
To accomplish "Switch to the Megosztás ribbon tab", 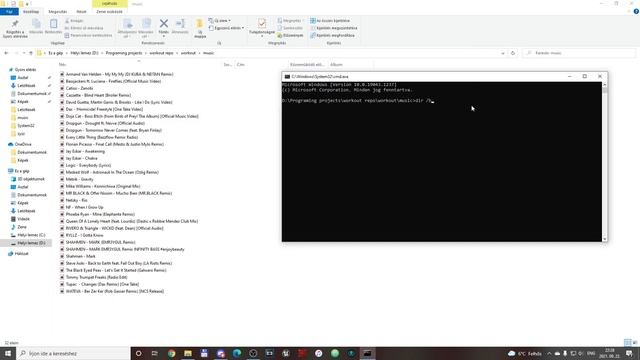I will click(x=58, y=11).
